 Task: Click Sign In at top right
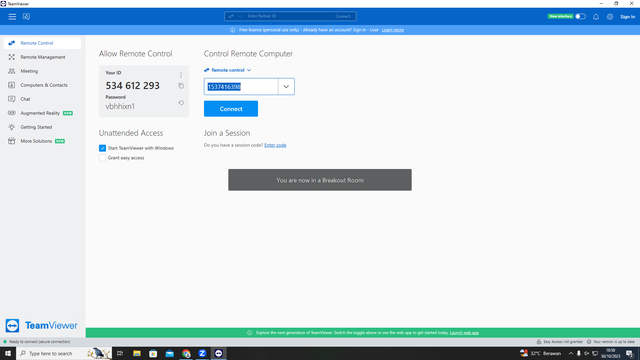(627, 17)
